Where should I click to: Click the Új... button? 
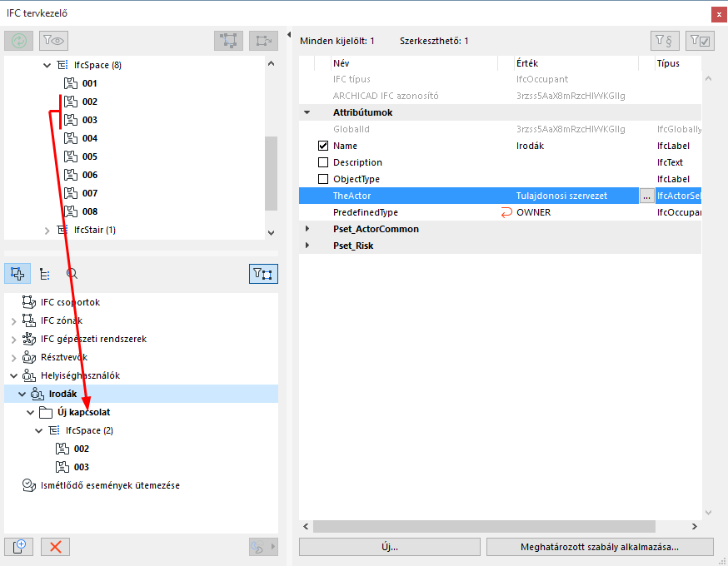[390, 547]
